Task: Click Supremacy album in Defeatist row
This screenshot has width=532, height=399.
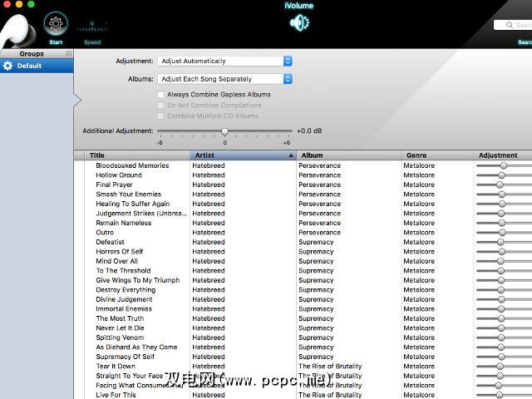Action: (316, 242)
